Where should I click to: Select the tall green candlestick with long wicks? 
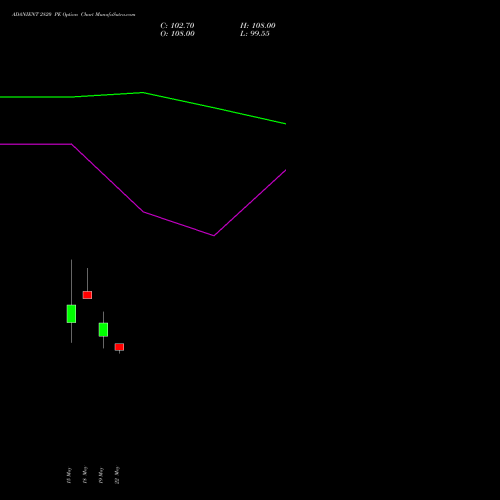71,313
